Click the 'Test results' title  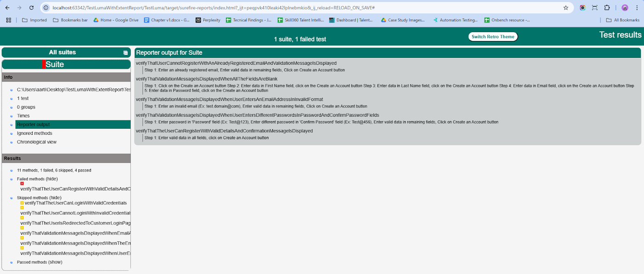[x=620, y=35]
